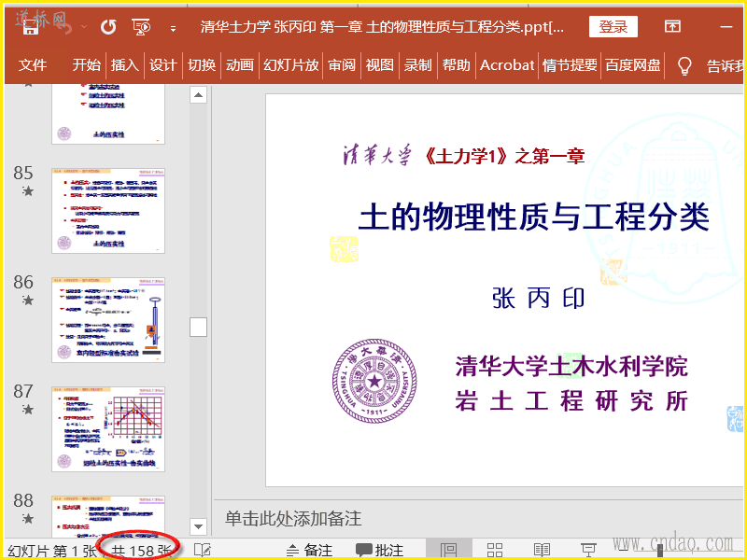Click the thumbnail pane scroll down arrow
This screenshot has width=747, height=560.
click(198, 526)
